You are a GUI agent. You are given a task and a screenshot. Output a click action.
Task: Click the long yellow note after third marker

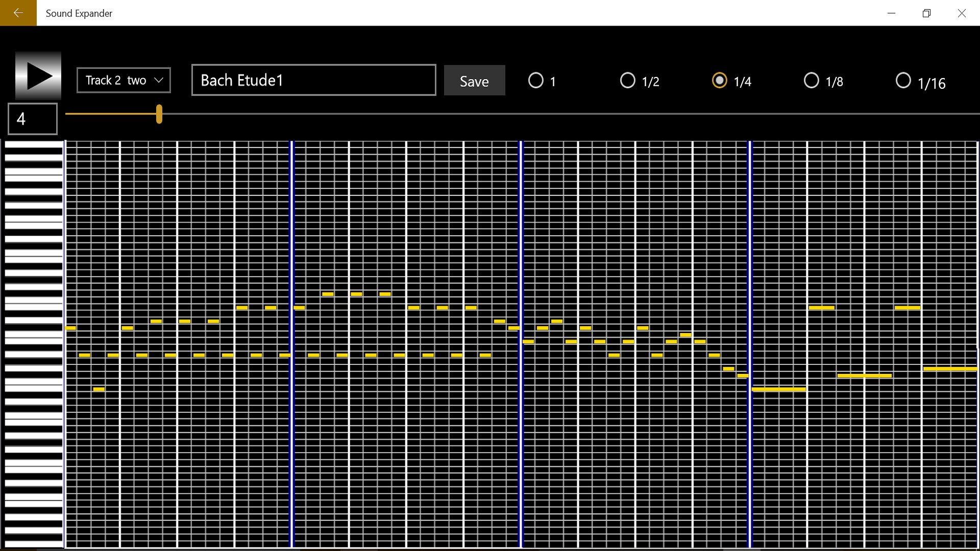pos(778,389)
